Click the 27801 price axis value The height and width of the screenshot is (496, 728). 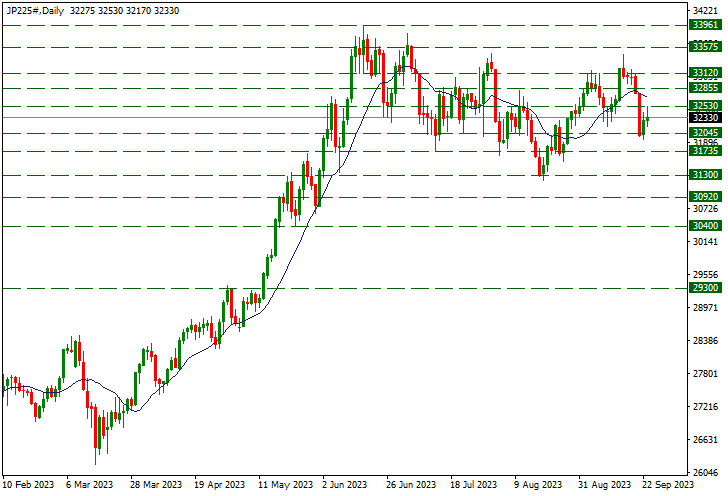pos(705,374)
